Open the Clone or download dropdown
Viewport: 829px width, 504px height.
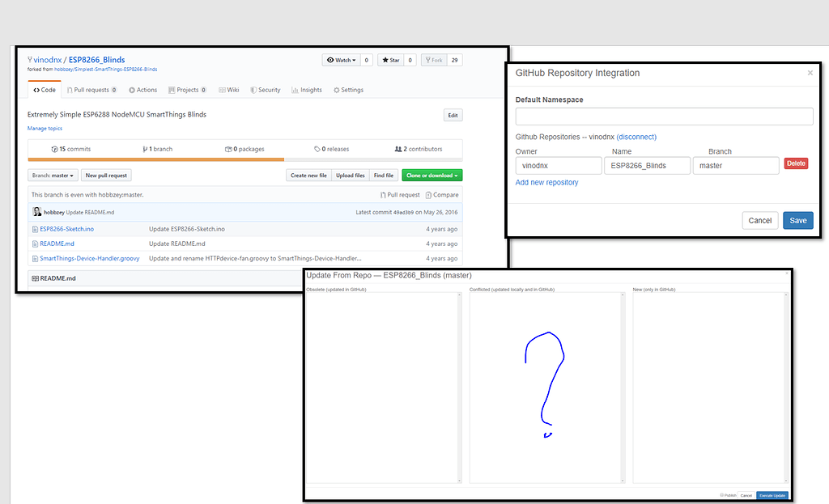click(x=432, y=175)
